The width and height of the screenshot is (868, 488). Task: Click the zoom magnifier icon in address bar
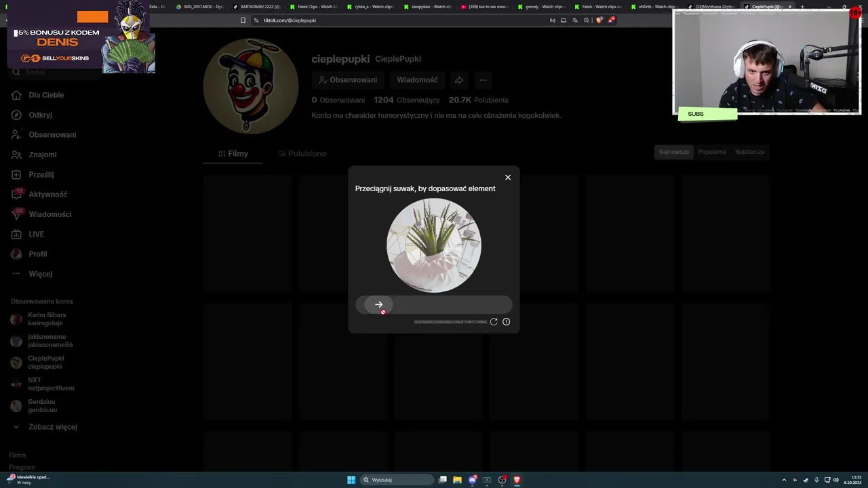pyautogui.click(x=587, y=20)
